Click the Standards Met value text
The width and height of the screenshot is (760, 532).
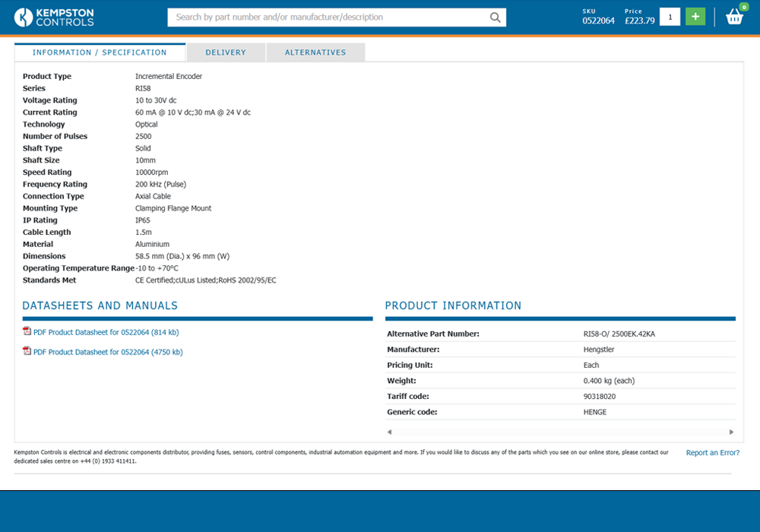point(205,280)
